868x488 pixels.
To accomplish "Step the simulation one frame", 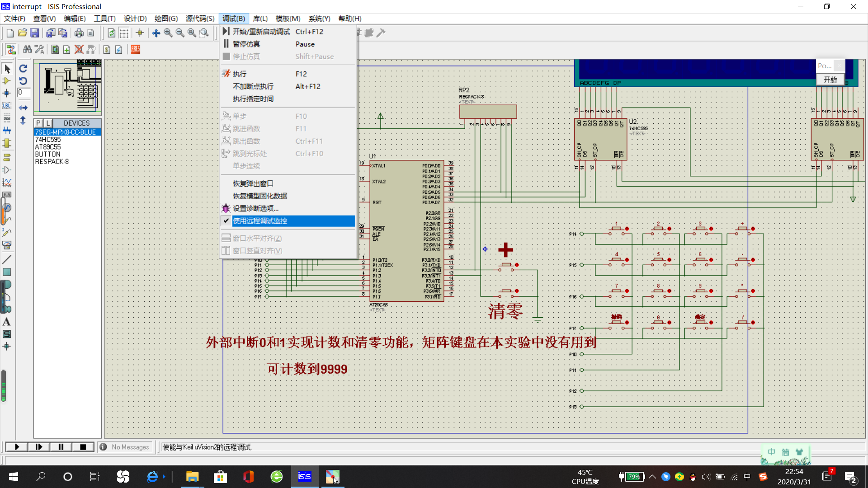I will 39,447.
